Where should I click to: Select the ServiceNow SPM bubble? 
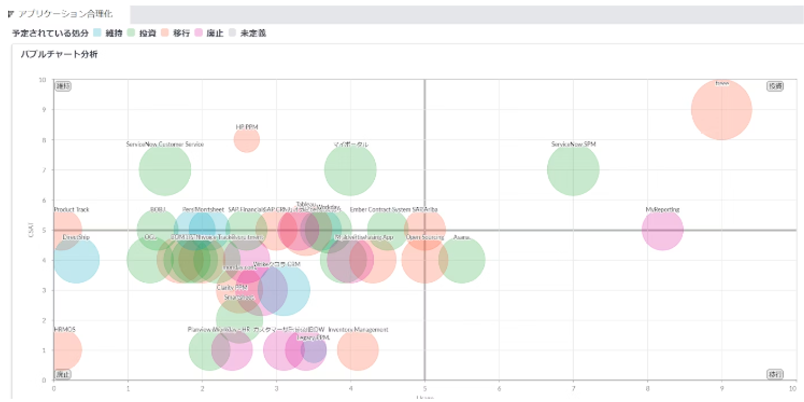573,170
